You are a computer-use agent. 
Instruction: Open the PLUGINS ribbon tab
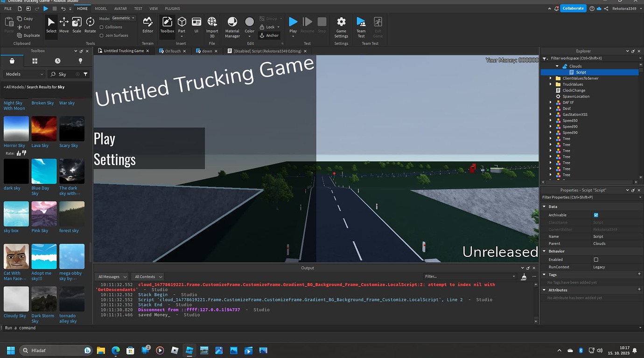pos(173,9)
